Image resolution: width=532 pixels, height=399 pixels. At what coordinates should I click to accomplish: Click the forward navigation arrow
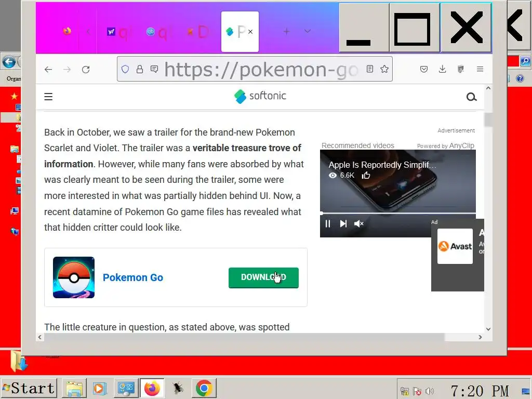[x=67, y=69]
